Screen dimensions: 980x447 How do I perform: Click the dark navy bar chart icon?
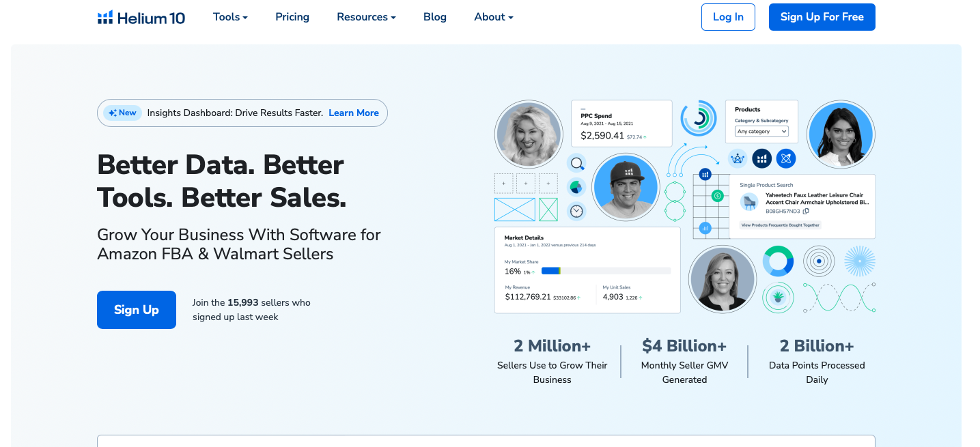pyautogui.click(x=762, y=159)
